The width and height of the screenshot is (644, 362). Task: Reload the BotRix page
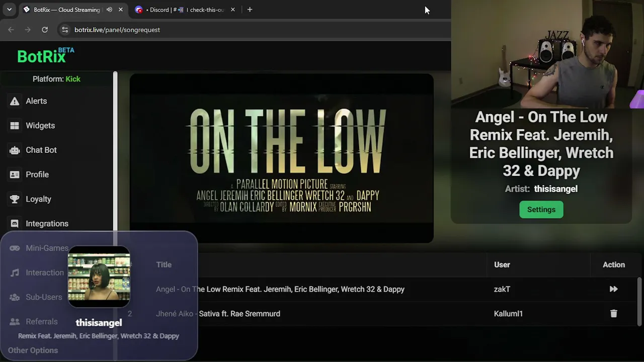[45, 30]
